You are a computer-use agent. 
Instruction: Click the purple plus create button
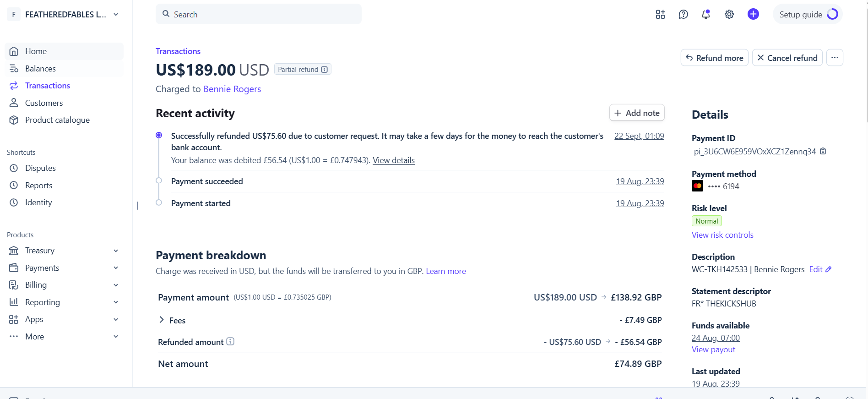tap(753, 14)
